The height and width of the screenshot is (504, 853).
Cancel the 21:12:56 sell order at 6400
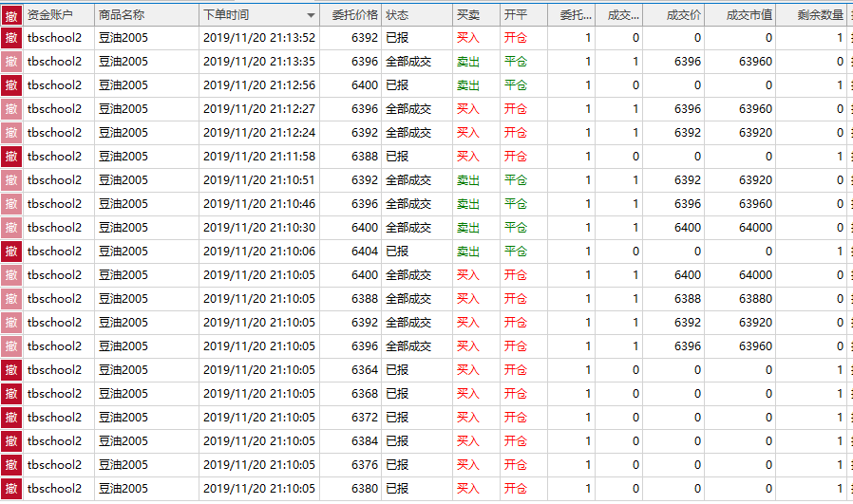[x=11, y=85]
